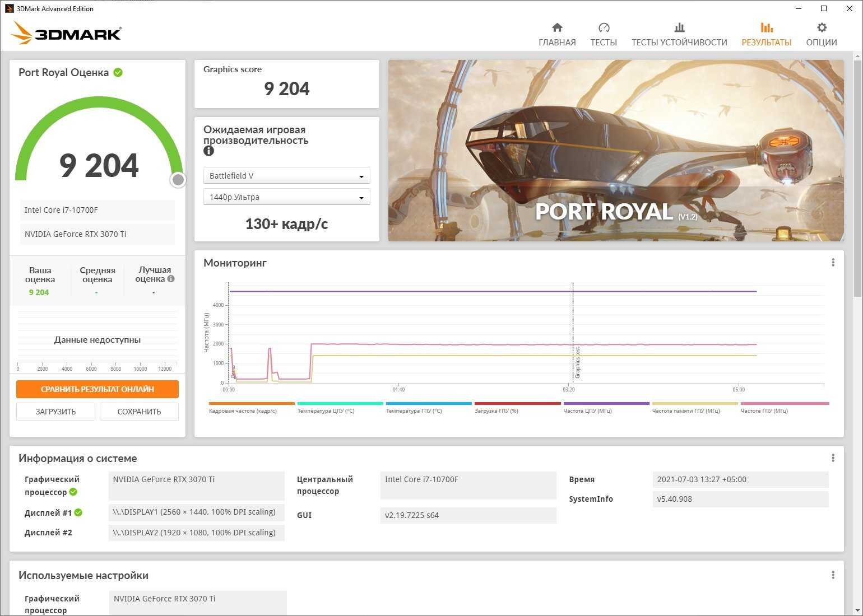
Task: Click the Сравнить результат онлайн button
Action: pyautogui.click(x=98, y=389)
